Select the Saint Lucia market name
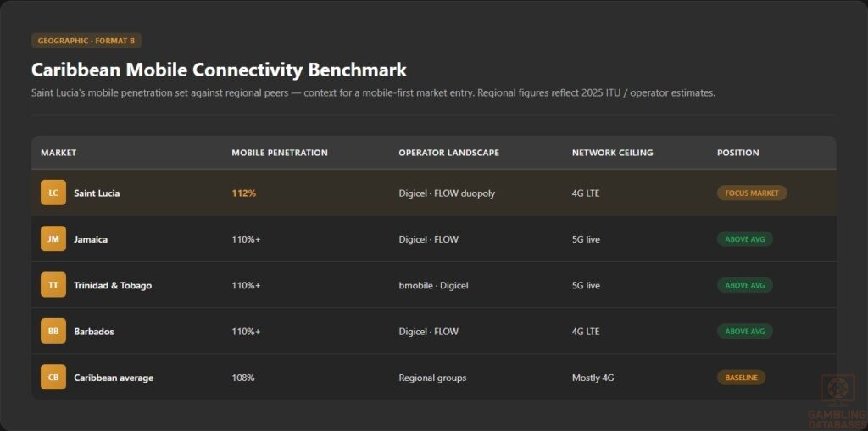868x431 pixels. 97,193
